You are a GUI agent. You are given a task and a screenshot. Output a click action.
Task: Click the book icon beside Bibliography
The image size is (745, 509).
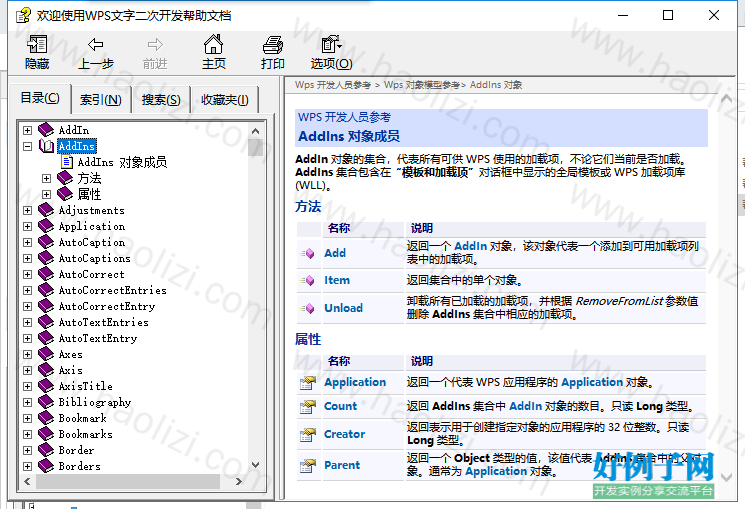click(x=46, y=402)
